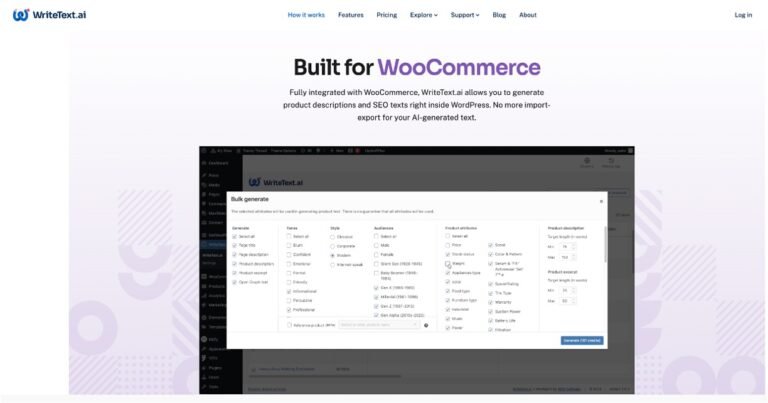Click the WriteText.ai logo in header
768x403 pixels.
coord(49,15)
